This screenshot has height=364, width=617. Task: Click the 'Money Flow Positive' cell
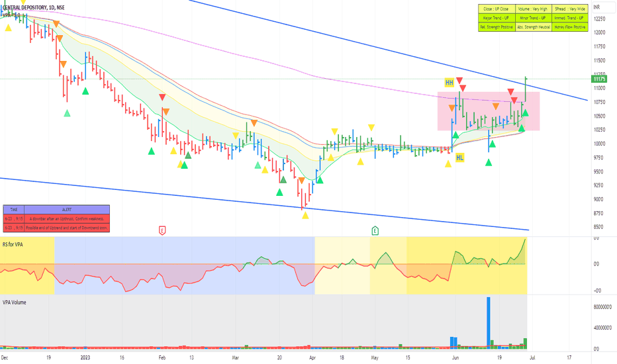tap(570, 27)
